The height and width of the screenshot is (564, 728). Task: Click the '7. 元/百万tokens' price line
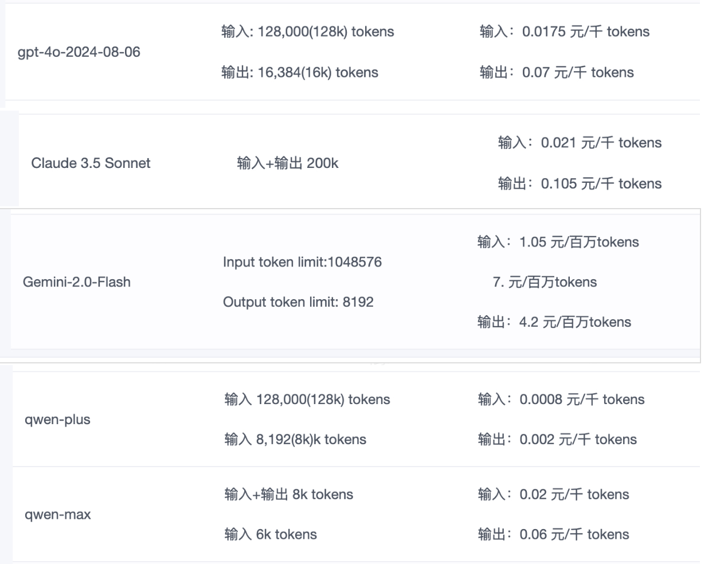coord(545,282)
